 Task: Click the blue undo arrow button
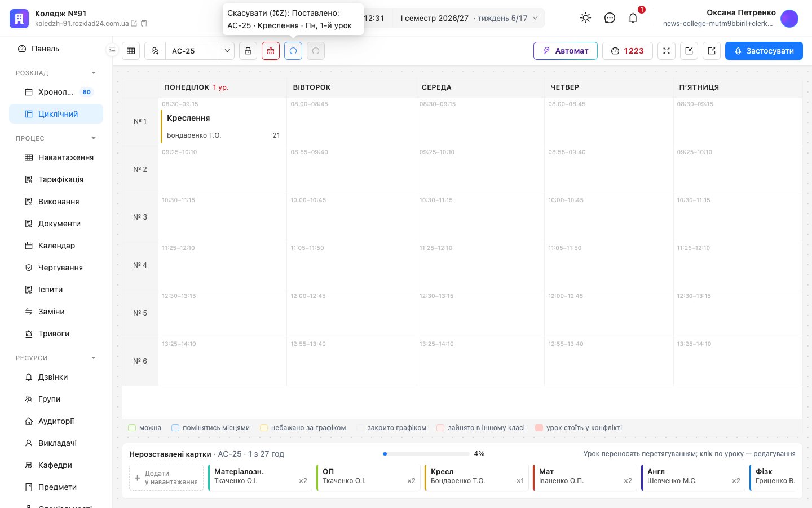[x=293, y=51]
